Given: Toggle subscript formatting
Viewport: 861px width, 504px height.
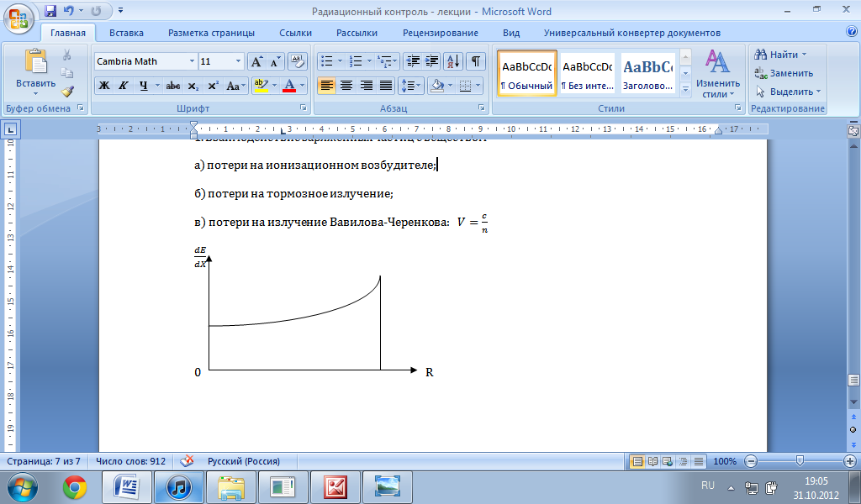Looking at the screenshot, I should click(x=193, y=86).
